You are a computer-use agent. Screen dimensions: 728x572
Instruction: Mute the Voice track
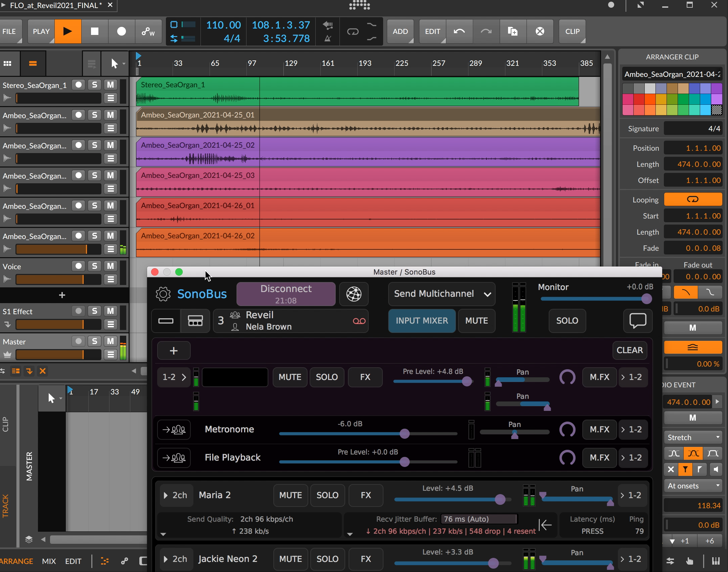click(x=110, y=266)
